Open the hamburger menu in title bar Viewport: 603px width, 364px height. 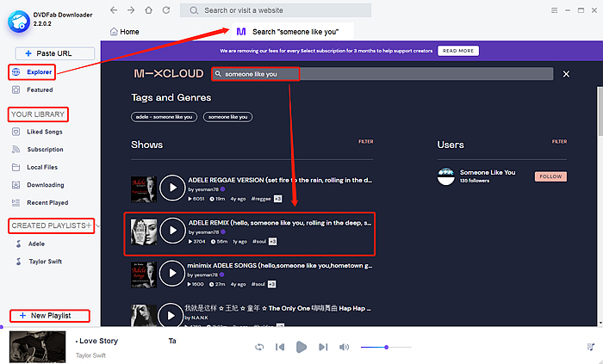pos(554,10)
